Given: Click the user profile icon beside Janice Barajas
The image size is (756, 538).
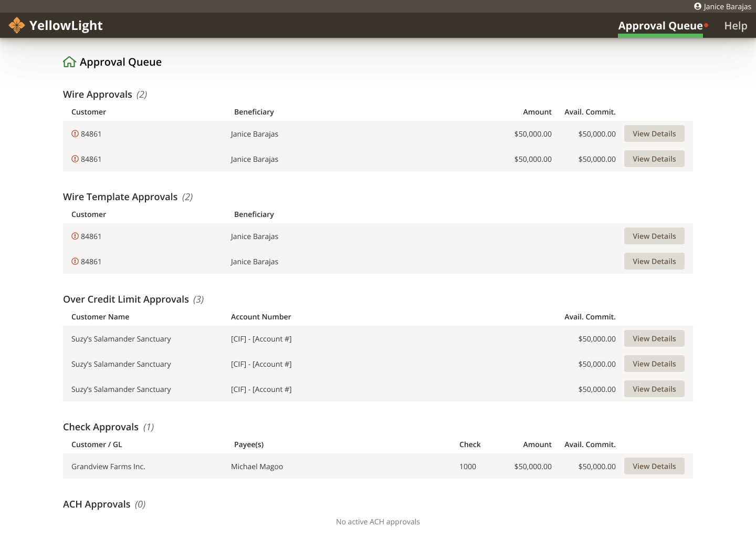Looking at the screenshot, I should point(698,6).
